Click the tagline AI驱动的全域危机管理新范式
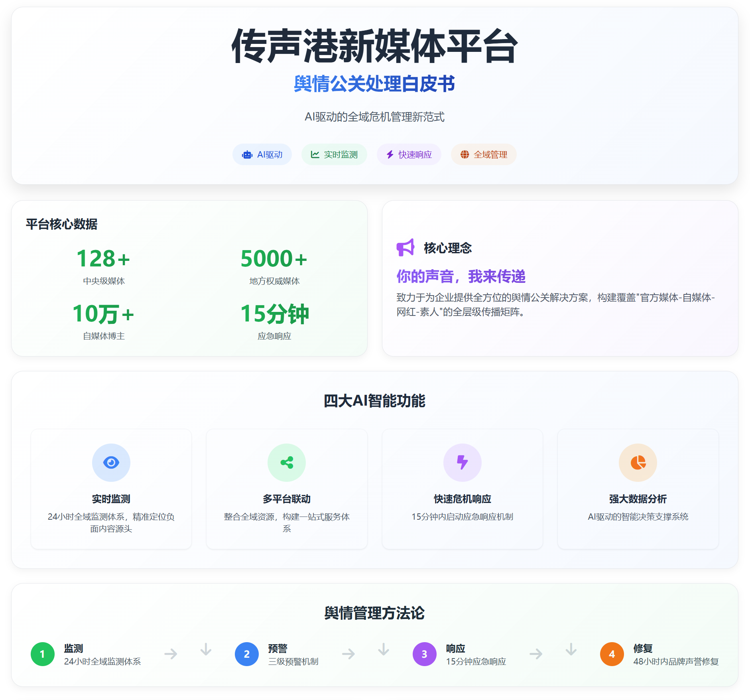Image resolution: width=750 pixels, height=700 pixels. coord(375,117)
